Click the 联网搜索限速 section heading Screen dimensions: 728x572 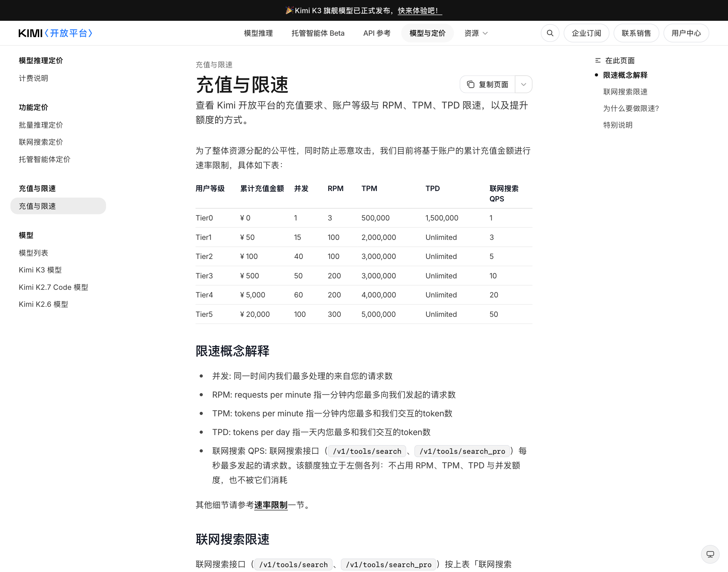coord(232,539)
